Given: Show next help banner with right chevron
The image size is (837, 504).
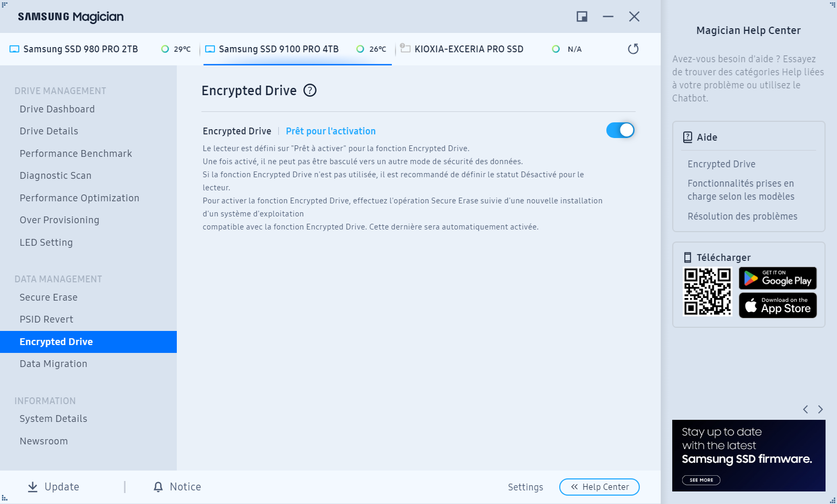Looking at the screenshot, I should point(820,409).
